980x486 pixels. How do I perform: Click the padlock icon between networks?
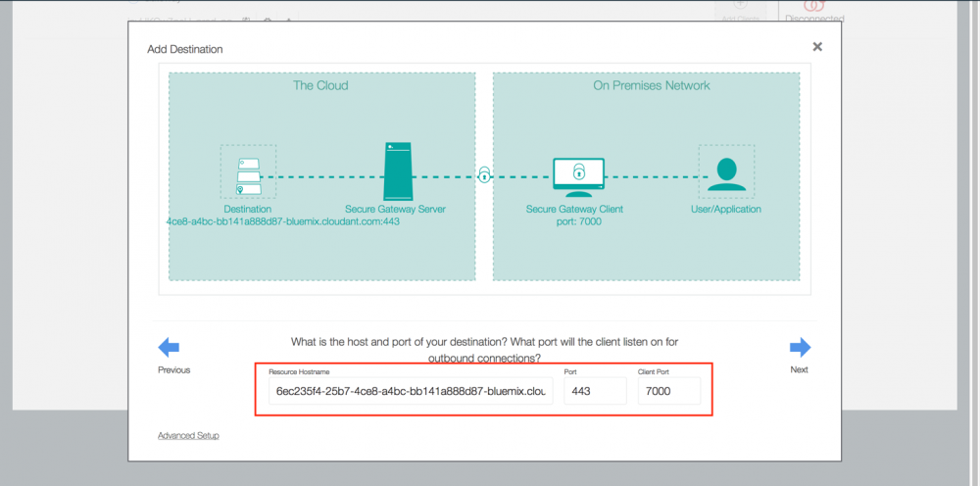(484, 175)
